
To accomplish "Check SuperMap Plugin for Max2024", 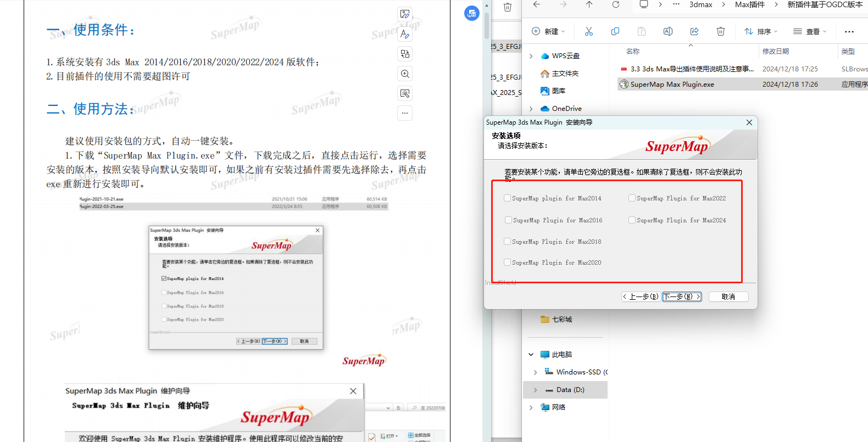I will coord(632,220).
